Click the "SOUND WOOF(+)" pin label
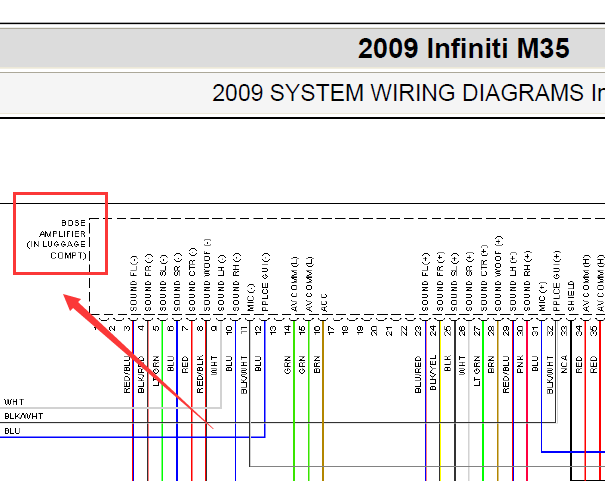 pyautogui.click(x=498, y=274)
